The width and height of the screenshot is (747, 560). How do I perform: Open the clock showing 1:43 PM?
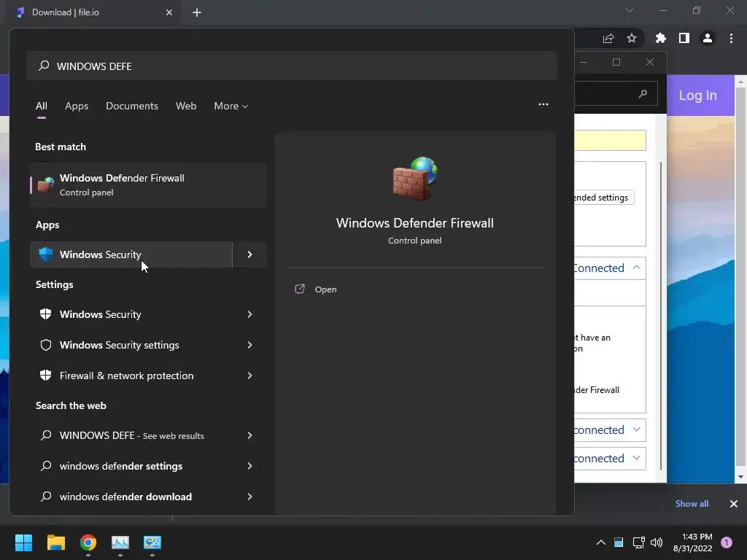[x=692, y=542]
